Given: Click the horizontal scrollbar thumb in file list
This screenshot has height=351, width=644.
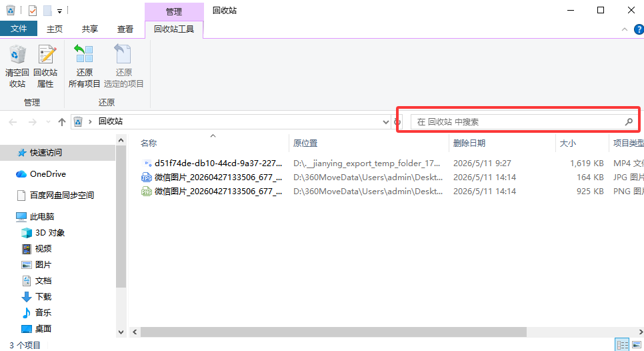Looking at the screenshot, I should (333, 332).
